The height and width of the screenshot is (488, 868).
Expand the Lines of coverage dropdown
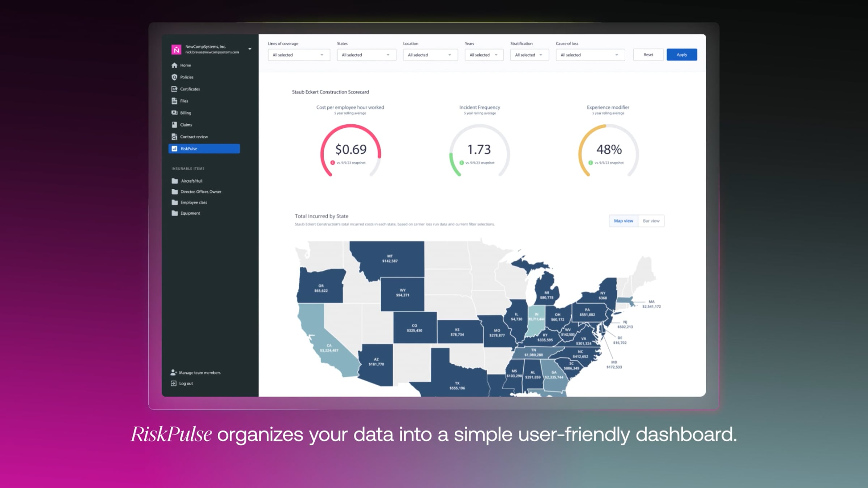point(299,55)
